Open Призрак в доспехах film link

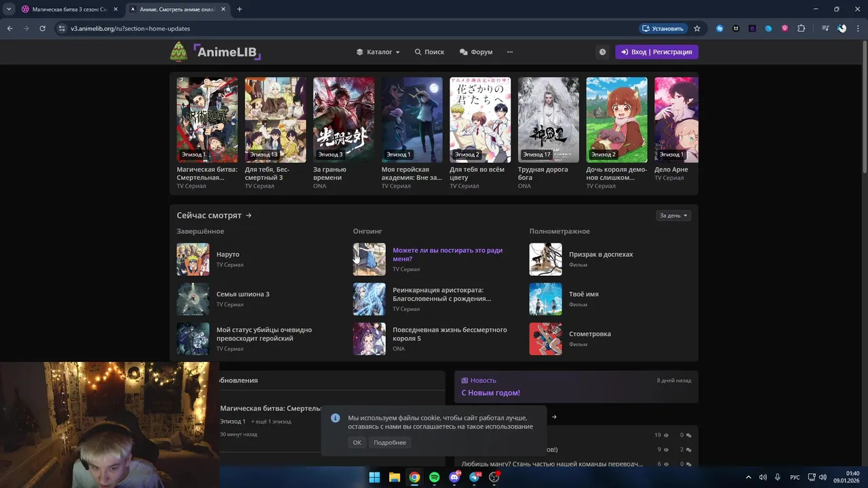pos(601,254)
